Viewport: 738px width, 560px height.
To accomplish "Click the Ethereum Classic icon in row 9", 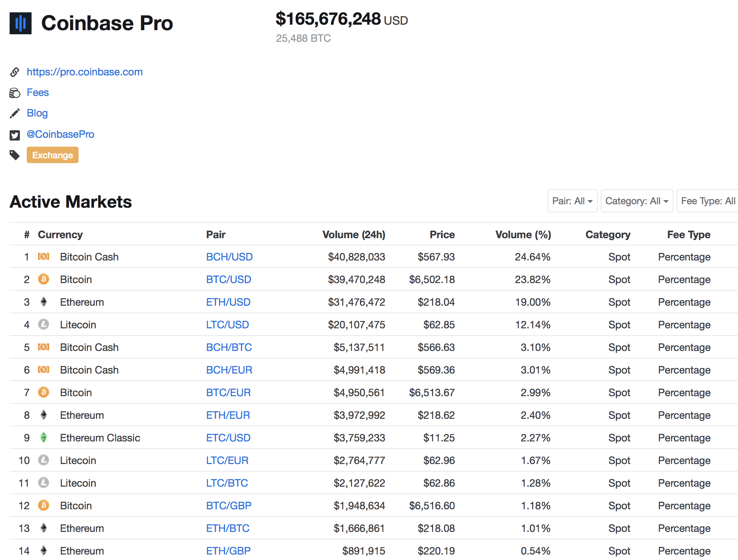I will point(44,438).
